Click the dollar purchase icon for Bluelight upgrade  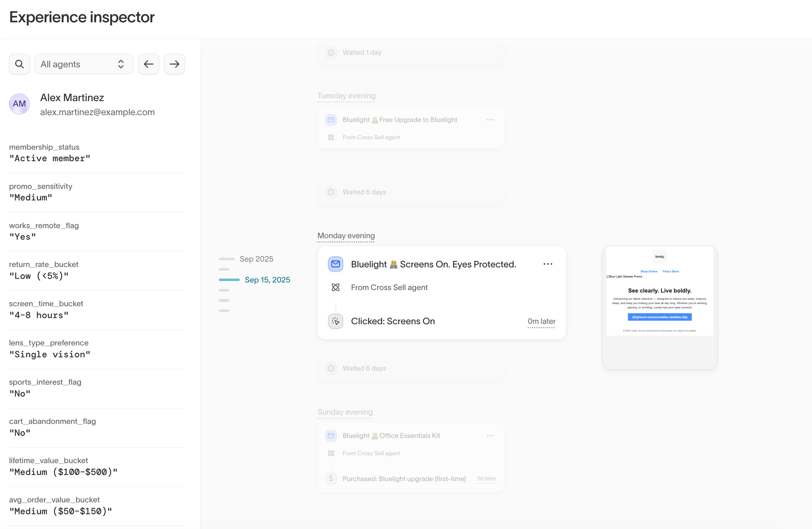point(331,478)
